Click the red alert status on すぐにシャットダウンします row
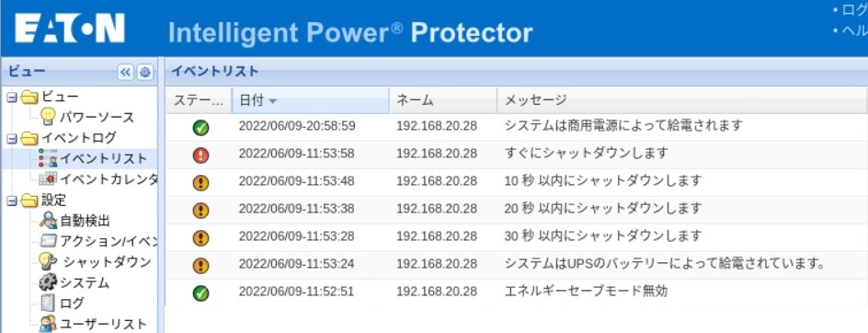The width and height of the screenshot is (868, 333). click(x=201, y=155)
